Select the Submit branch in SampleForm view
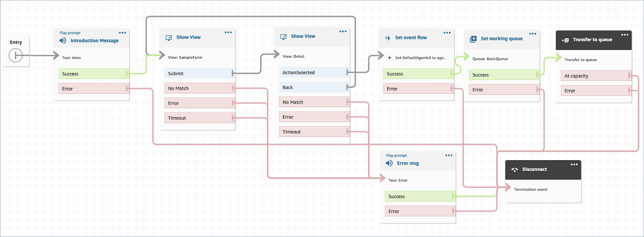Viewport: 644px width, 237px height. 199,73
